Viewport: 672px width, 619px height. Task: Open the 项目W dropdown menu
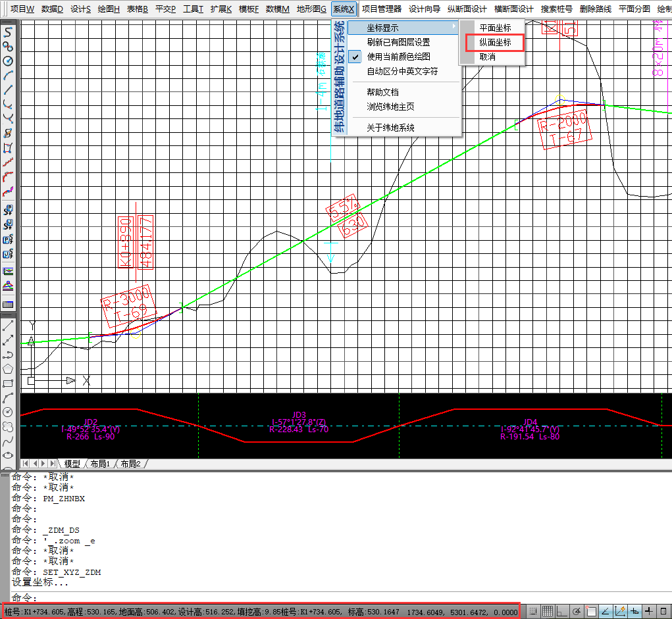pos(22,9)
